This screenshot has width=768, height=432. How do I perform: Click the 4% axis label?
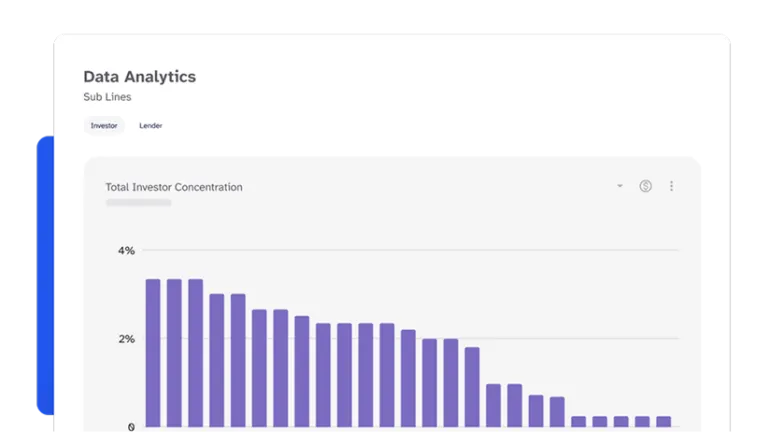[x=126, y=250]
